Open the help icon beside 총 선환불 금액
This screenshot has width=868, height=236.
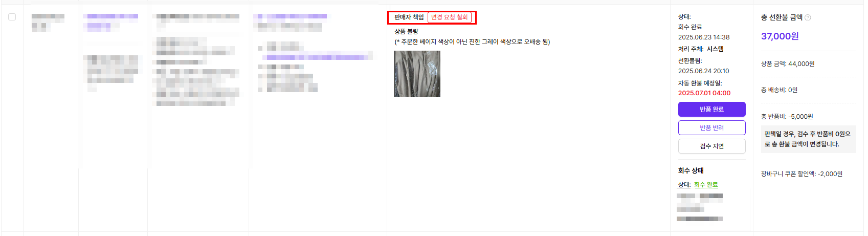coord(808,17)
